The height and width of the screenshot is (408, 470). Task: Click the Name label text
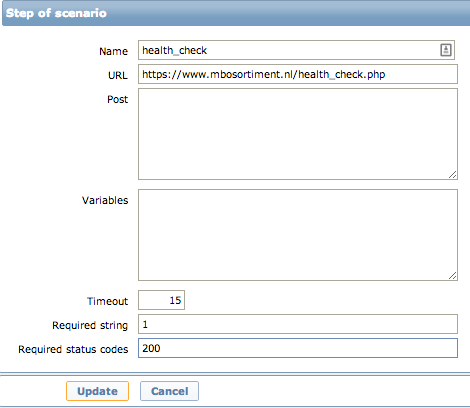point(113,51)
